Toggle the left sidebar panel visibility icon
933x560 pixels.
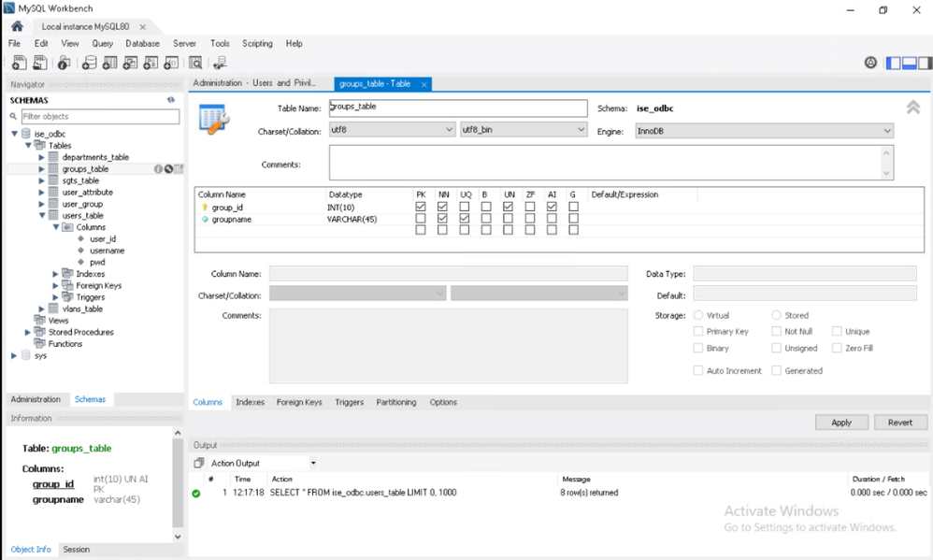(x=893, y=63)
